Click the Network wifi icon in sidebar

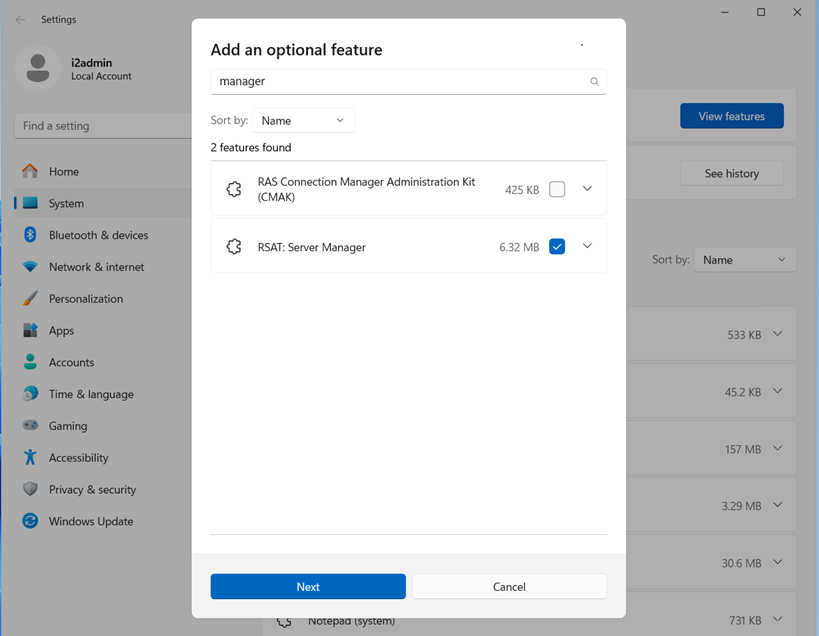(x=30, y=267)
